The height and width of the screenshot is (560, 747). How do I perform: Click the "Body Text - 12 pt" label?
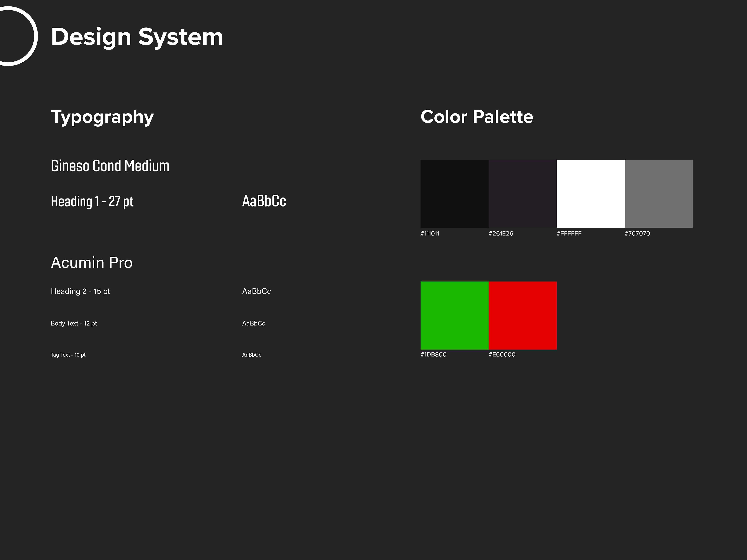click(x=74, y=323)
